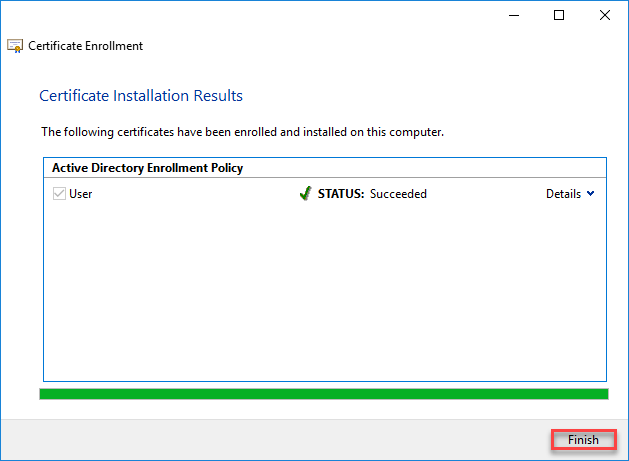Click the Certificate Enrollment wizard icon
The image size is (629, 461).
point(15,46)
